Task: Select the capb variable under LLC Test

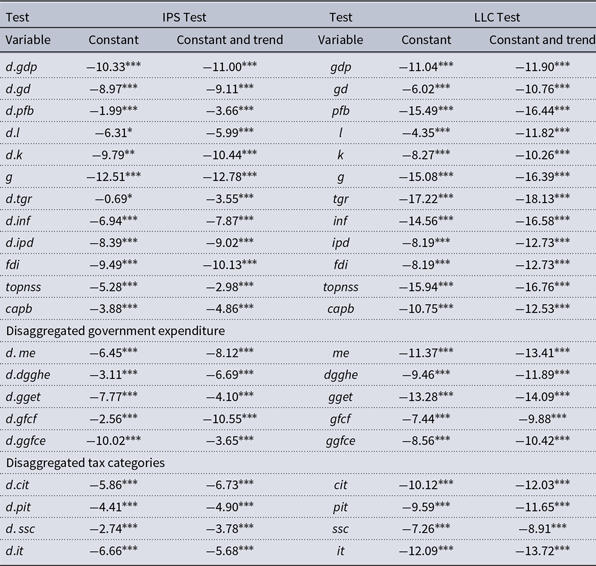Action: pyautogui.click(x=340, y=309)
